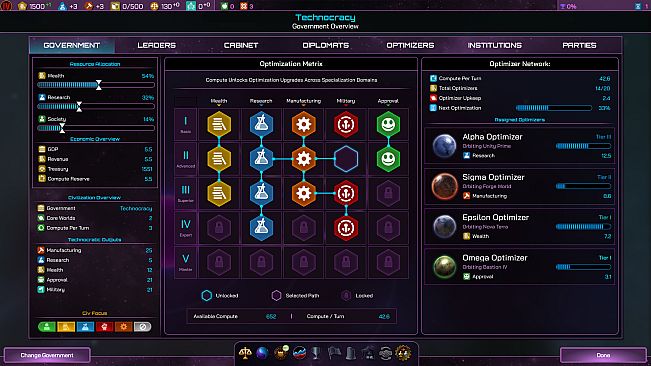Select the Sigma Optimizer planet thumbnail
This screenshot has height=366, width=651.
point(444,186)
